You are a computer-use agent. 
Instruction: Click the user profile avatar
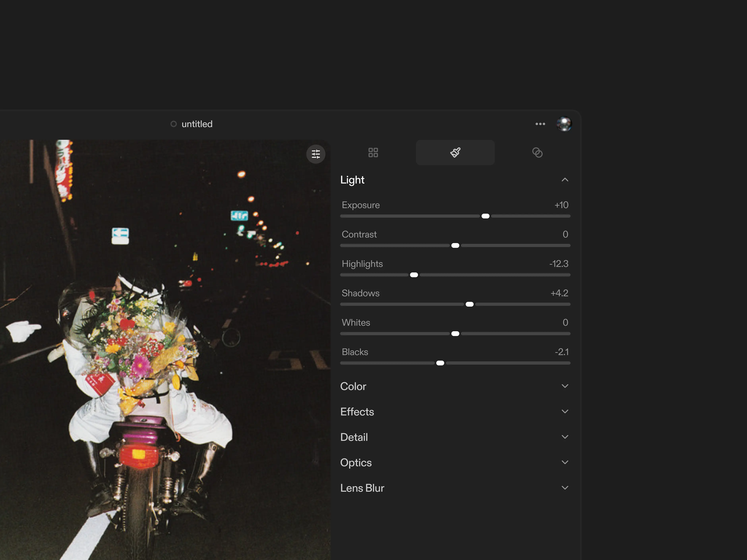[x=564, y=124]
